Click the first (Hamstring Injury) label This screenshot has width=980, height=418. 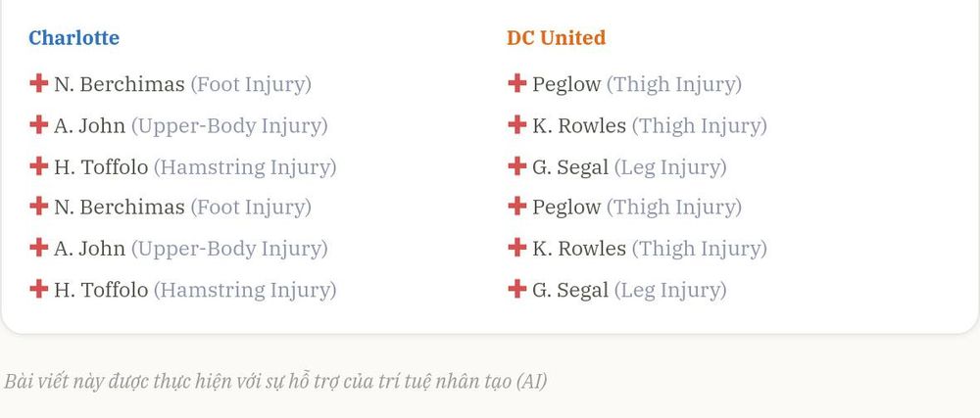coord(245,167)
